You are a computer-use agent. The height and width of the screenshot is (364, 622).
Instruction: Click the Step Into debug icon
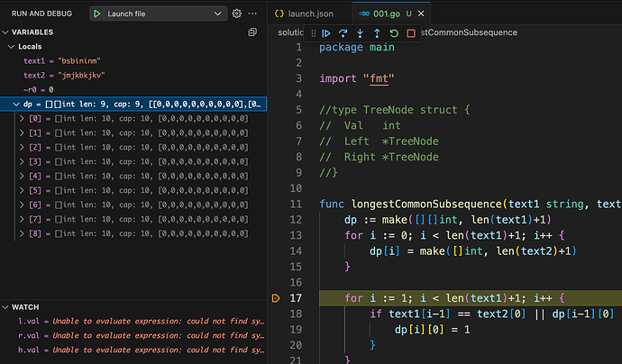(x=361, y=32)
